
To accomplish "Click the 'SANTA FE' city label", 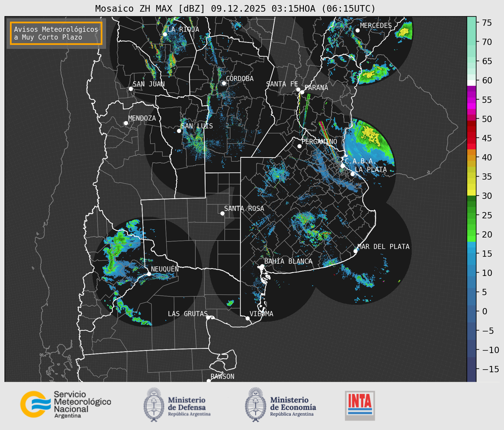I will pyautogui.click(x=282, y=84).
